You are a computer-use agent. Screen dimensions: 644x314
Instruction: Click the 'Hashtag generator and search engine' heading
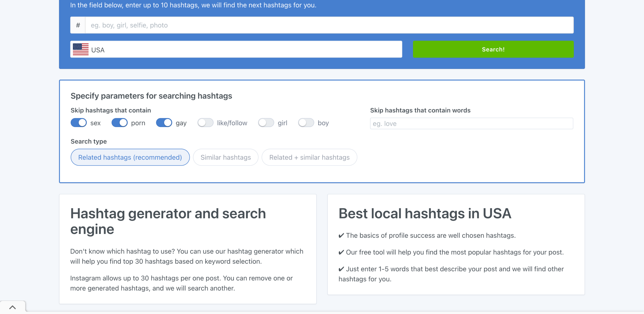pos(168,221)
